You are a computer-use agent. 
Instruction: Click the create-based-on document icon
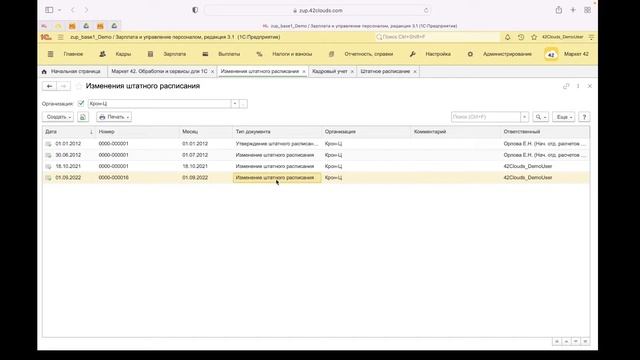click(x=83, y=117)
